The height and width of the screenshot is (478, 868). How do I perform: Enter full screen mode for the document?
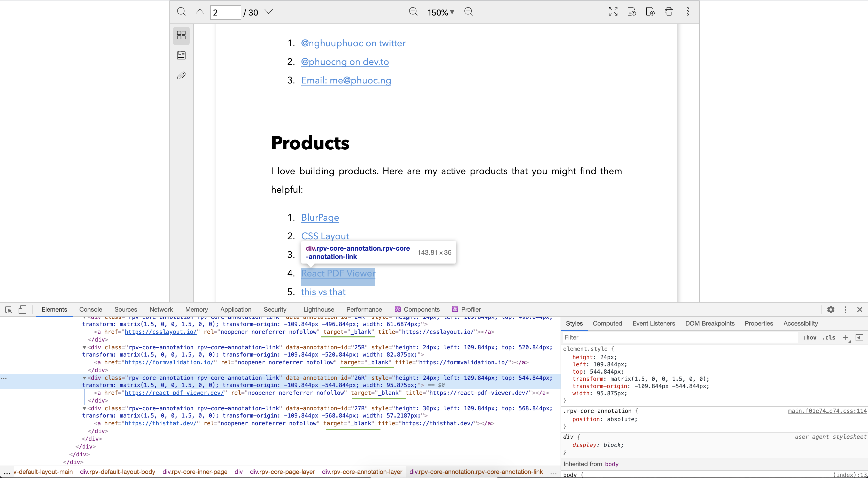(613, 11)
